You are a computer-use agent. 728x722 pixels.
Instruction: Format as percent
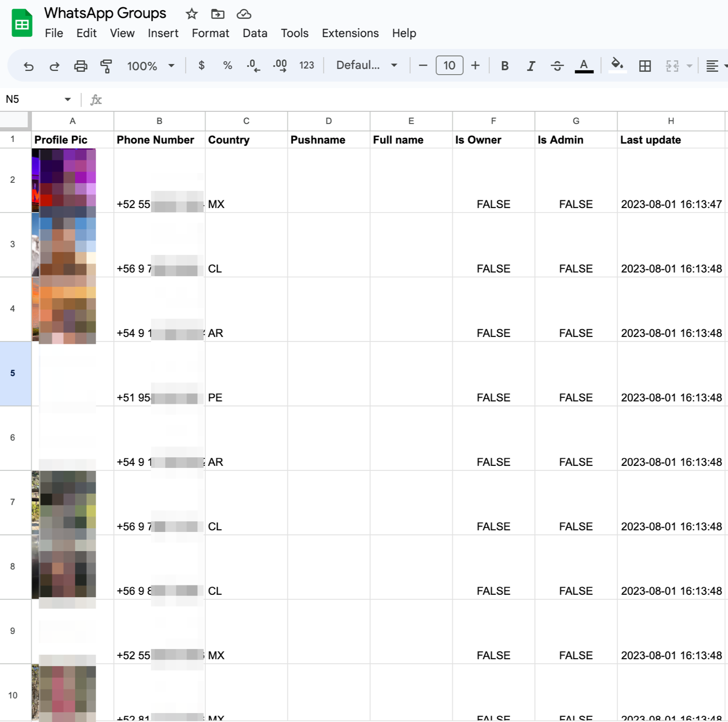pos(227,65)
